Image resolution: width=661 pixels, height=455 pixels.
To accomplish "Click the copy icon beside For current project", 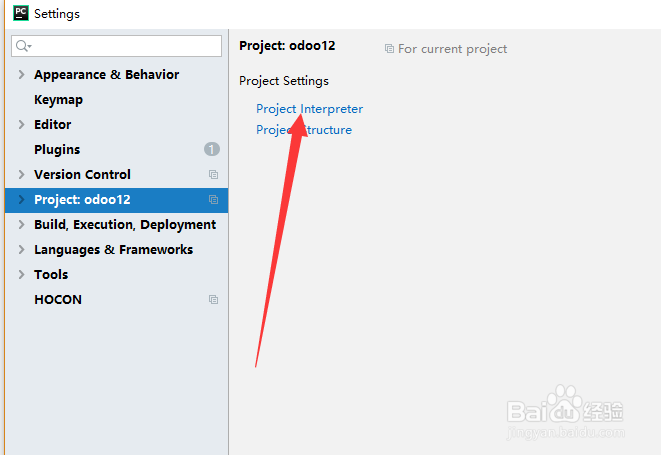I will click(389, 48).
